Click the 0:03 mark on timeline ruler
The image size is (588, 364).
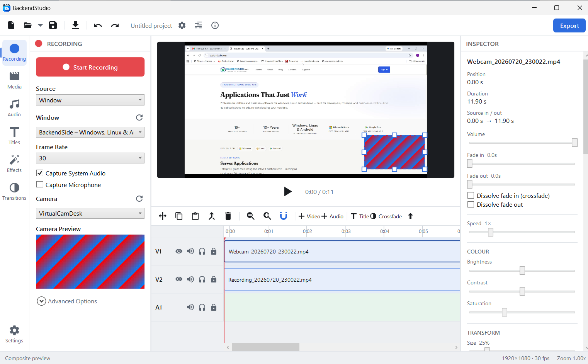click(346, 231)
